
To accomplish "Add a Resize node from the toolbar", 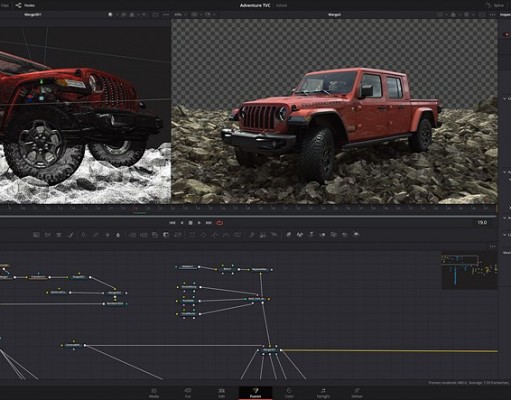I will point(166,235).
